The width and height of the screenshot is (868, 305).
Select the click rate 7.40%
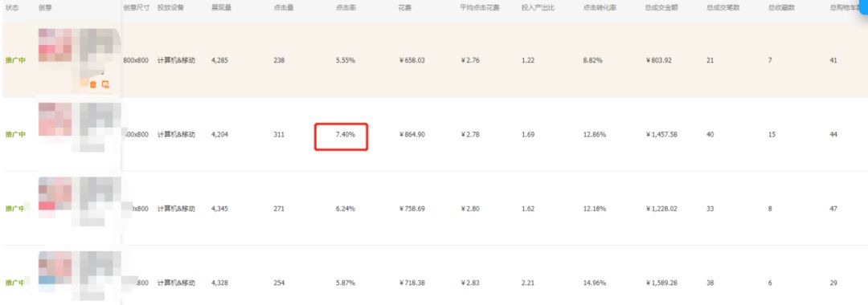click(x=346, y=134)
